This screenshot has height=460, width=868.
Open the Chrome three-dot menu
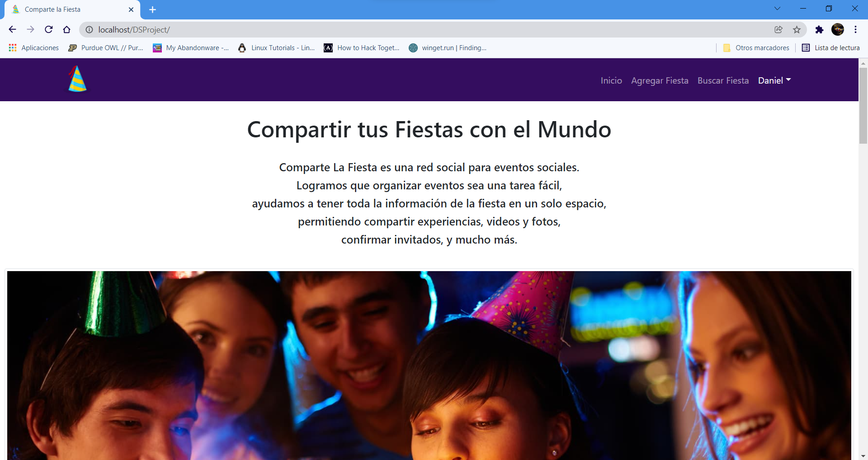tap(855, 29)
